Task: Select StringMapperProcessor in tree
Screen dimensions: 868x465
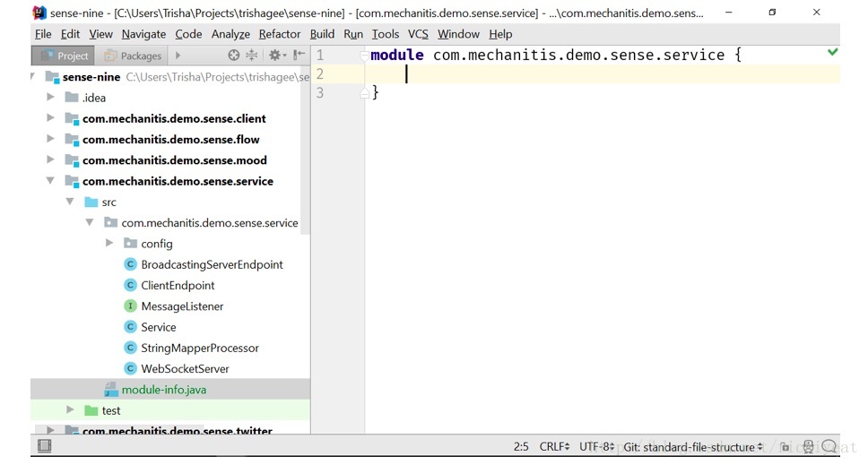Action: [200, 348]
